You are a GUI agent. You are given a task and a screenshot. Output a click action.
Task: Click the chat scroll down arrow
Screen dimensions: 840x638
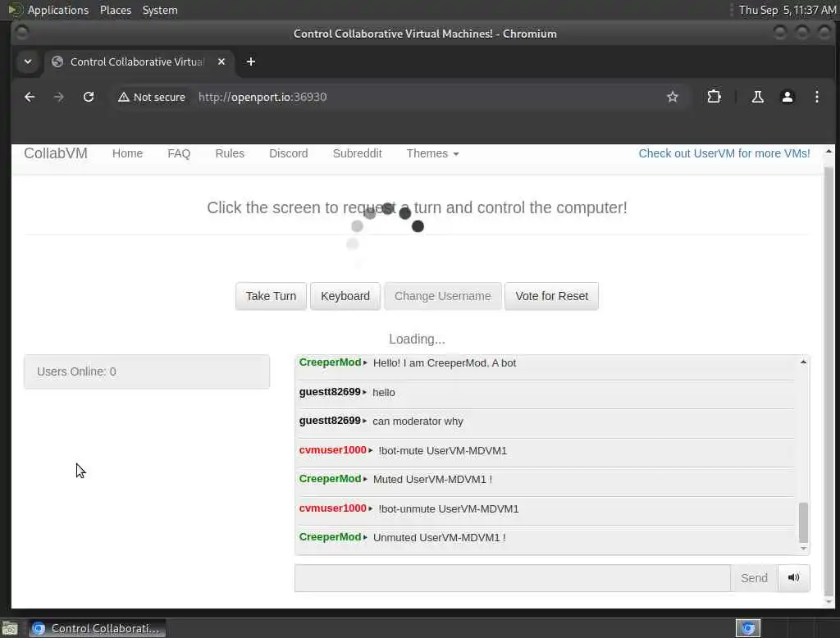803,548
